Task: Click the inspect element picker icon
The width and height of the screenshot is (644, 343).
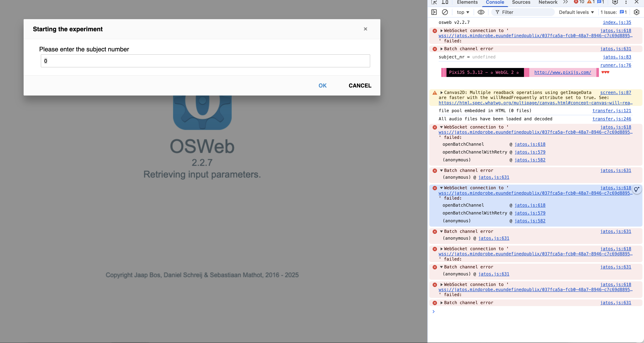Action: (x=434, y=2)
